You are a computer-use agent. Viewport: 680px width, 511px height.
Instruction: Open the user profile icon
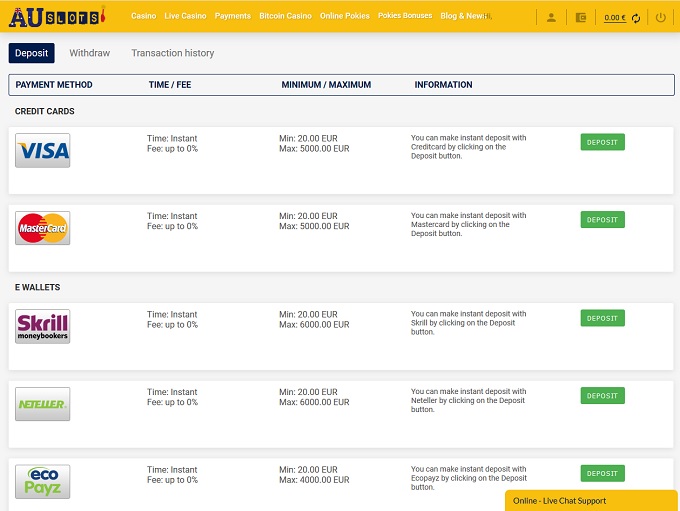tap(551, 17)
